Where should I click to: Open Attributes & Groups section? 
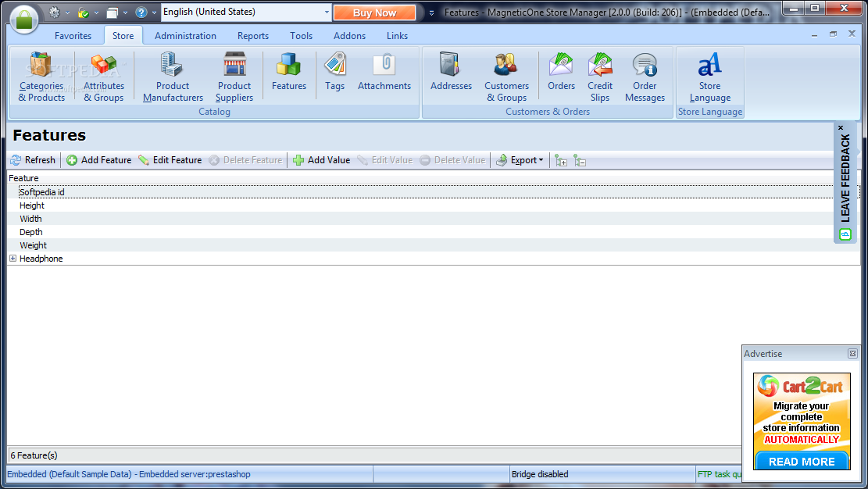tap(103, 77)
